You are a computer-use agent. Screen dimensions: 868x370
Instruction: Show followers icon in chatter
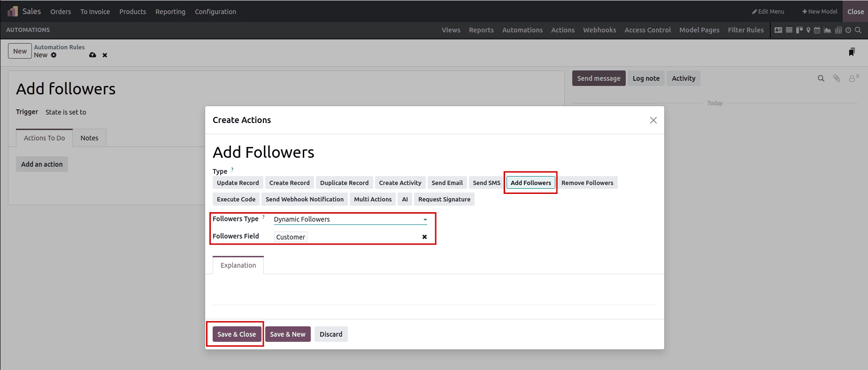(853, 78)
